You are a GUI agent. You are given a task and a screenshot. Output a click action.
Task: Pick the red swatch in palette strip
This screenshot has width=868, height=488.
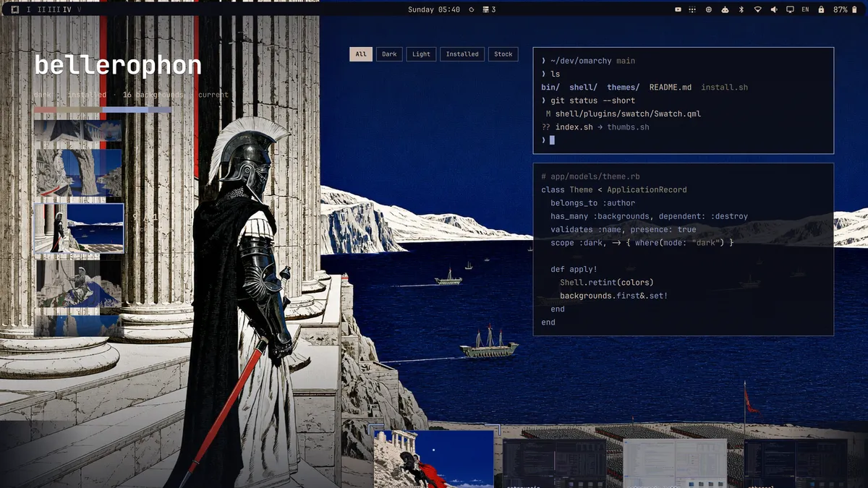[45, 110]
